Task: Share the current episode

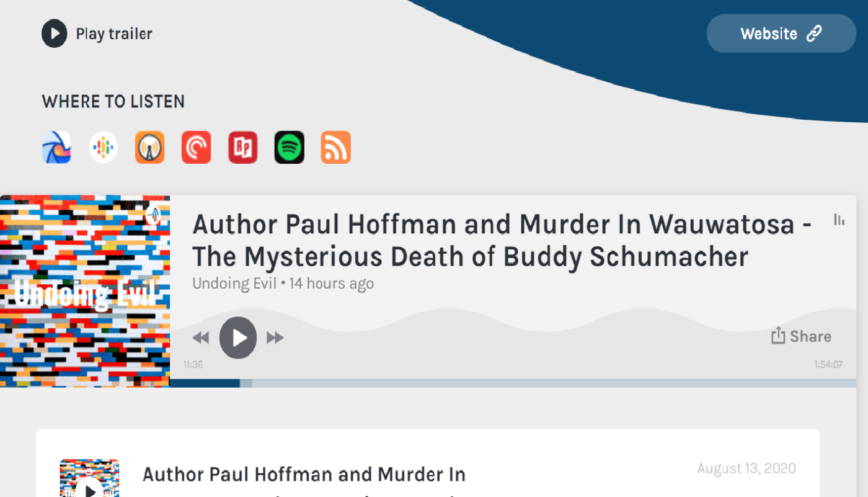Action: click(x=800, y=336)
